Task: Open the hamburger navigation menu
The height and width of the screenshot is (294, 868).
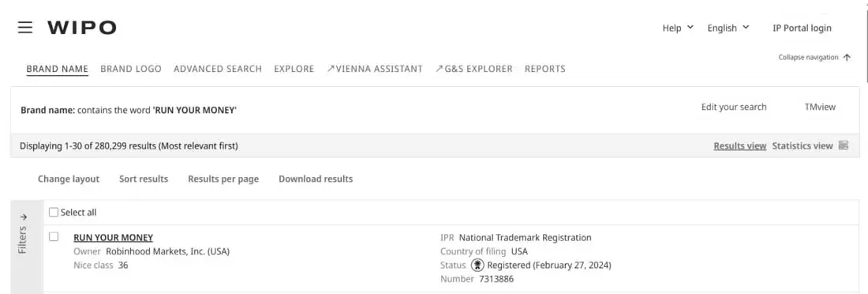Action: [x=25, y=28]
